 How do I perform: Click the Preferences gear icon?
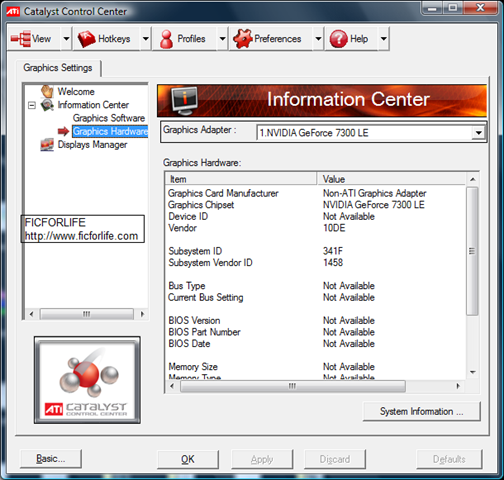(x=243, y=39)
